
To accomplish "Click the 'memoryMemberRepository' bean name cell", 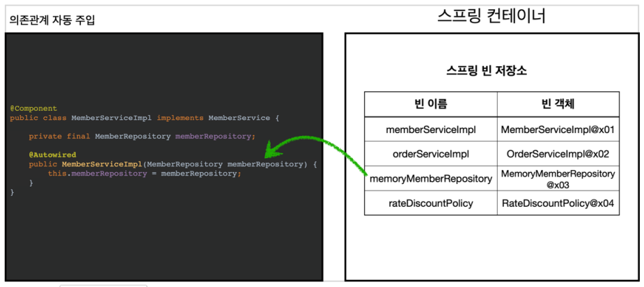I will pyautogui.click(x=431, y=178).
